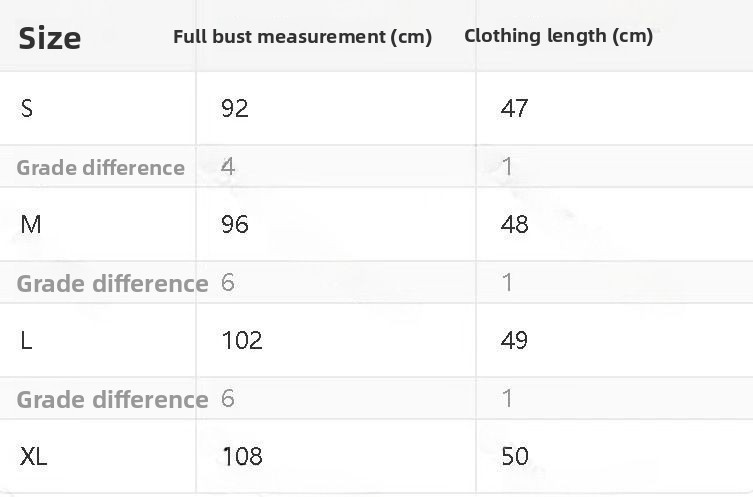The image size is (753, 497).
Task: Click the grade difference value 4
Action: [x=228, y=167]
